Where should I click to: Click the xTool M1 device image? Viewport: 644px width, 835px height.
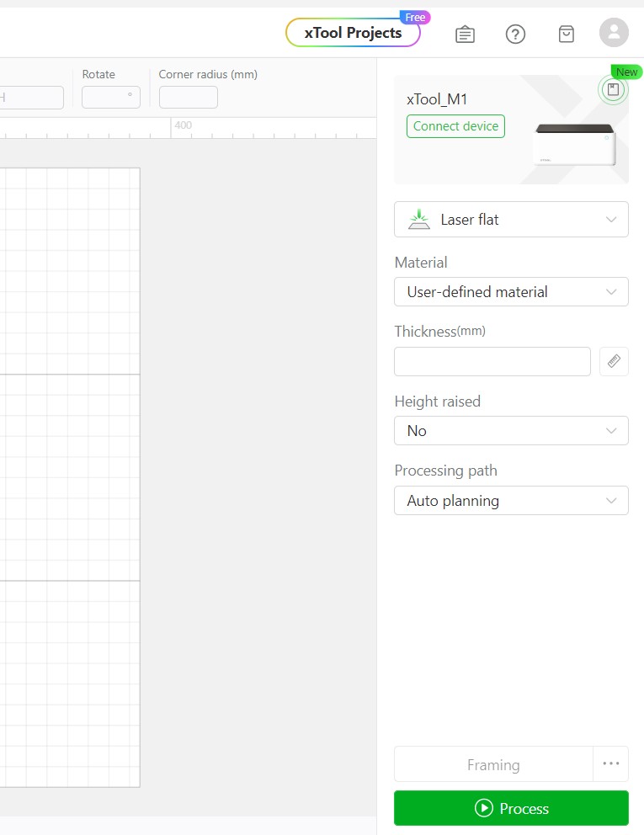pos(575,144)
